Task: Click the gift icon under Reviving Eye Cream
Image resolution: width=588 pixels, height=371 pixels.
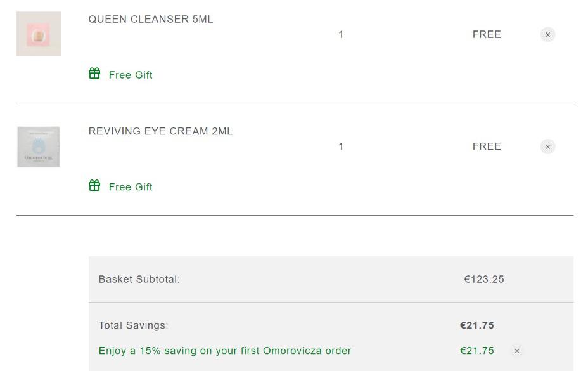Action: pos(94,185)
